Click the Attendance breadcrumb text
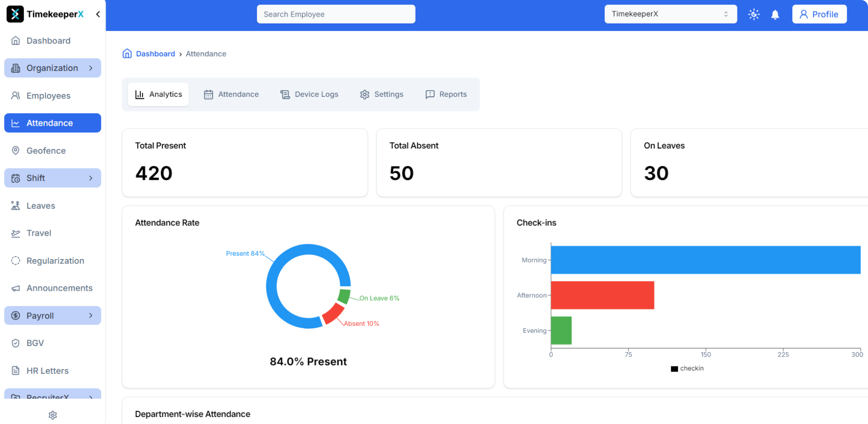Screen dimensions: 868x424 point(206,54)
